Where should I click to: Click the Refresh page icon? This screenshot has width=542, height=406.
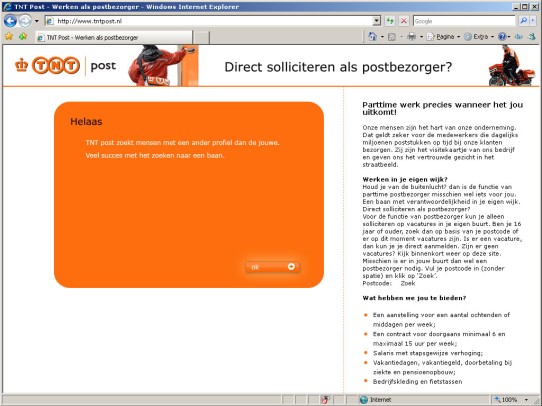click(x=390, y=21)
